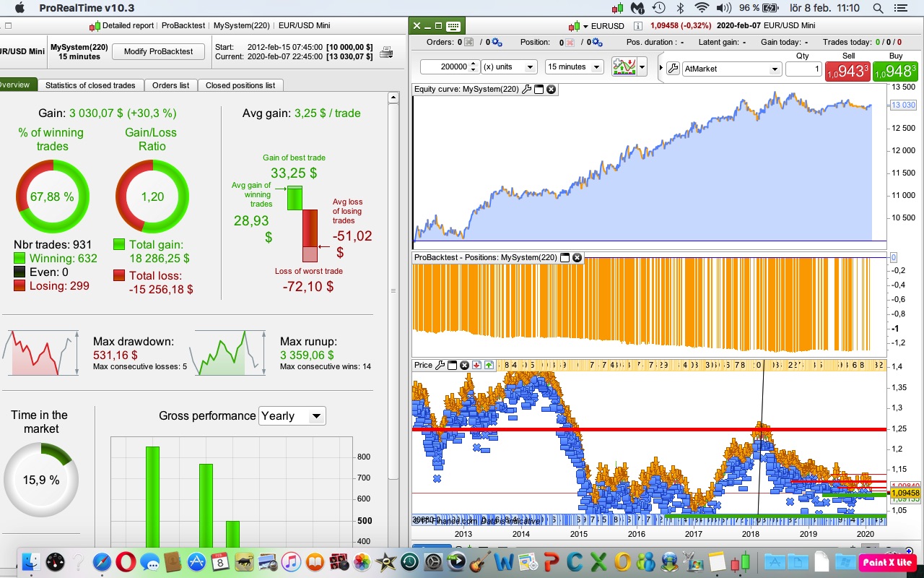Expand the arrow next to the indicators icon
924x578 pixels.
(642, 68)
